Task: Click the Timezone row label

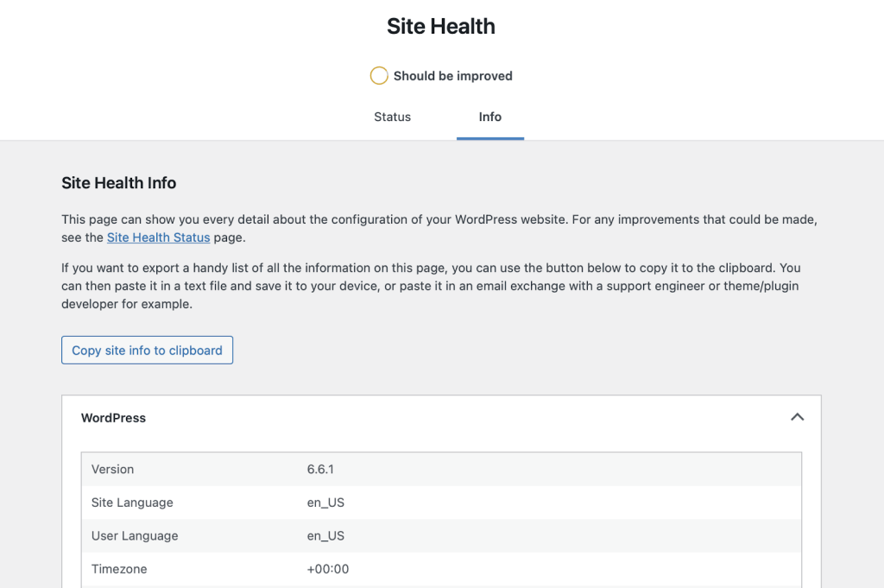Action: click(119, 569)
